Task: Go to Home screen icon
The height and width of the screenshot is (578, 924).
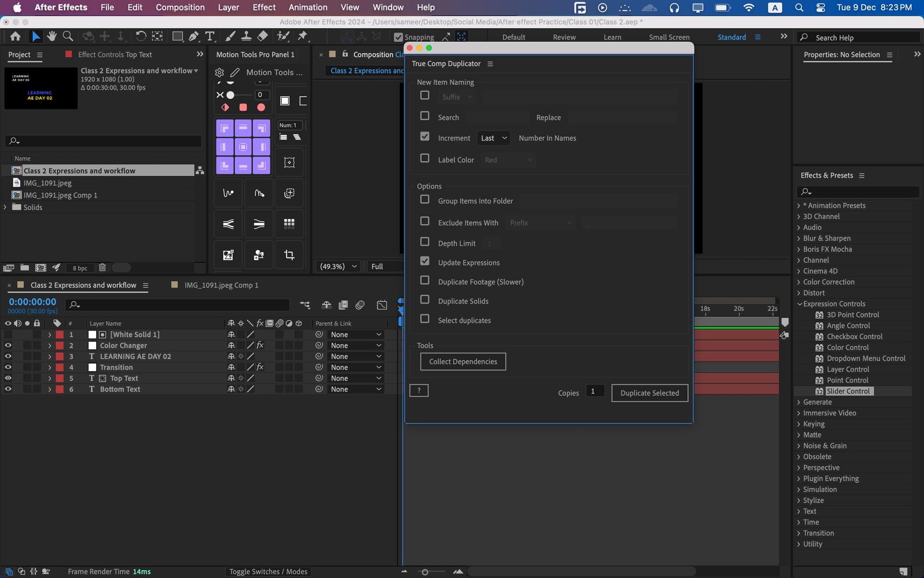Action: [15, 37]
